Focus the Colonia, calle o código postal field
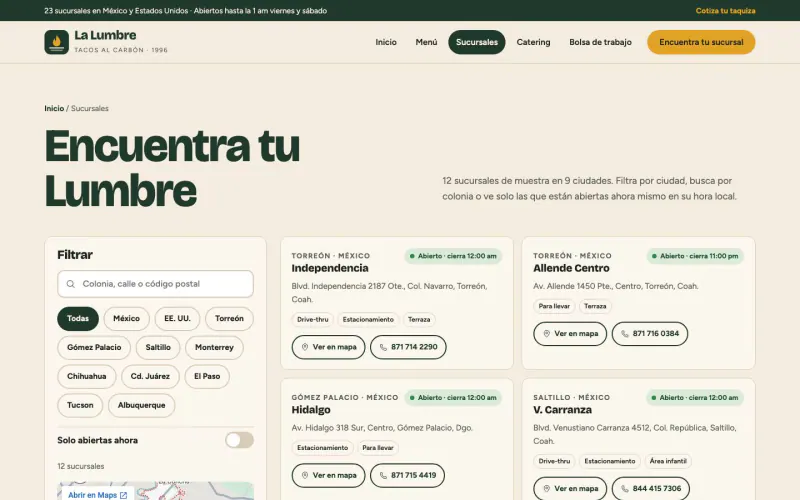 click(155, 284)
